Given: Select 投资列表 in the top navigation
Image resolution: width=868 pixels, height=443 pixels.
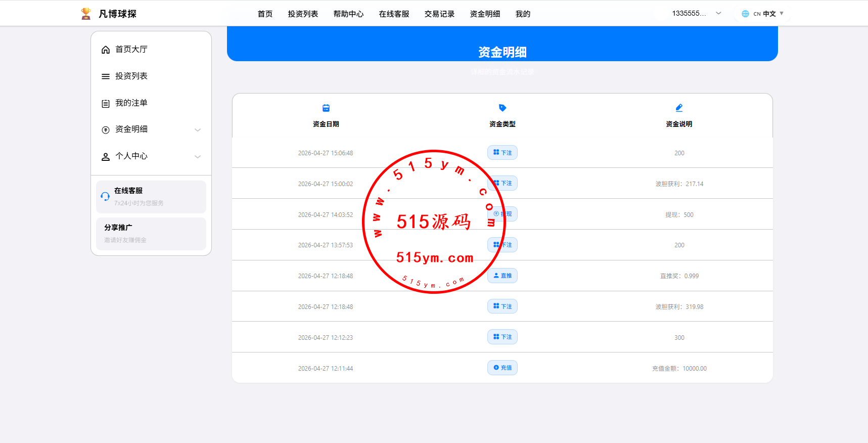Looking at the screenshot, I should click(303, 14).
